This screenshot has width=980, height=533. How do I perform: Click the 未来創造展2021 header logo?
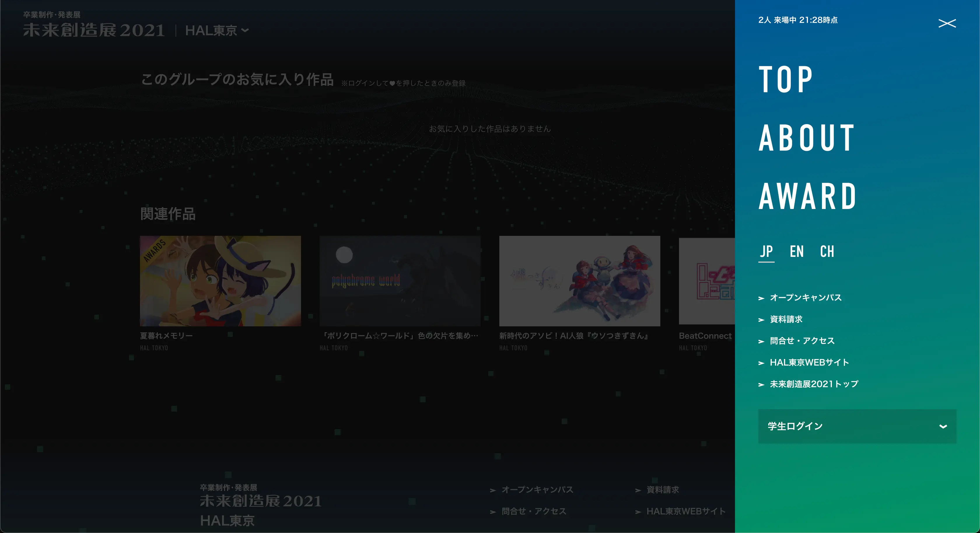tap(94, 30)
